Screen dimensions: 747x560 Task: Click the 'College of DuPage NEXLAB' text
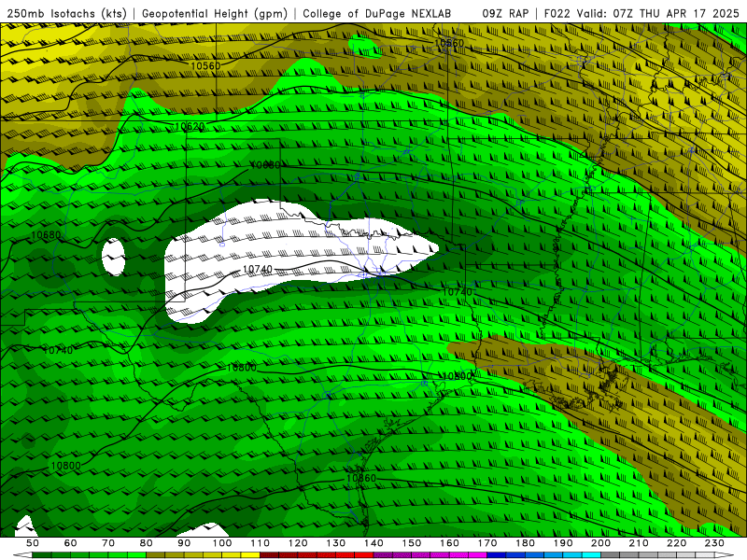click(377, 13)
